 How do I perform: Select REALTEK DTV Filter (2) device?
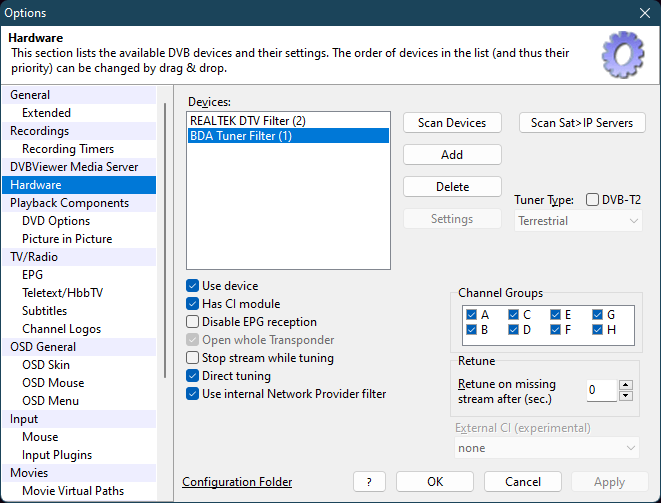coord(247,120)
